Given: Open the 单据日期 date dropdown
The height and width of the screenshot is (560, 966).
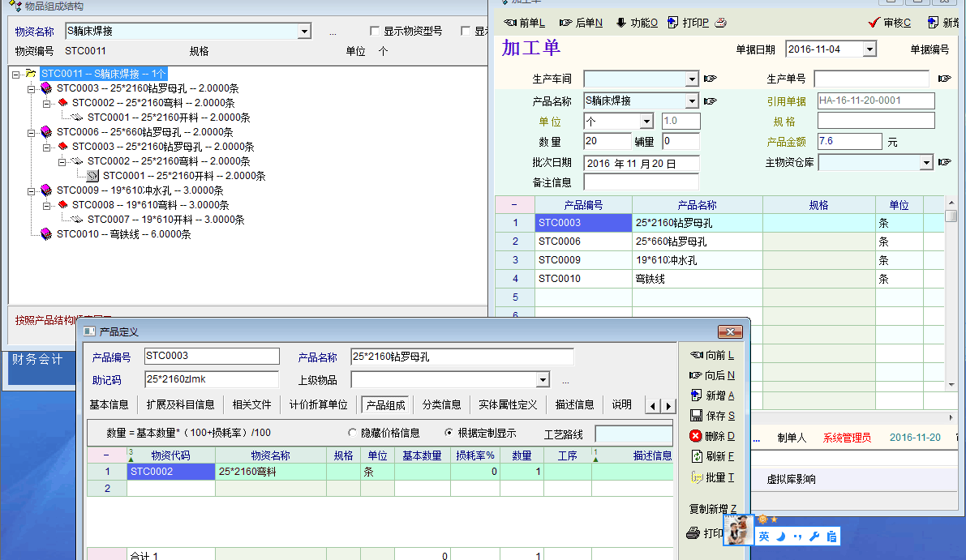Looking at the screenshot, I should coord(869,49).
